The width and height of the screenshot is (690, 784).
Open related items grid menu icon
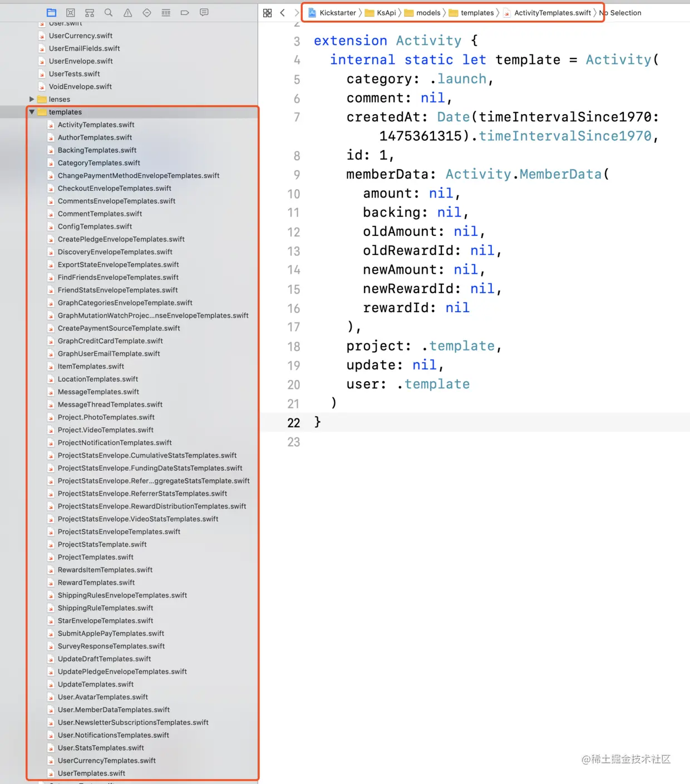pos(268,13)
